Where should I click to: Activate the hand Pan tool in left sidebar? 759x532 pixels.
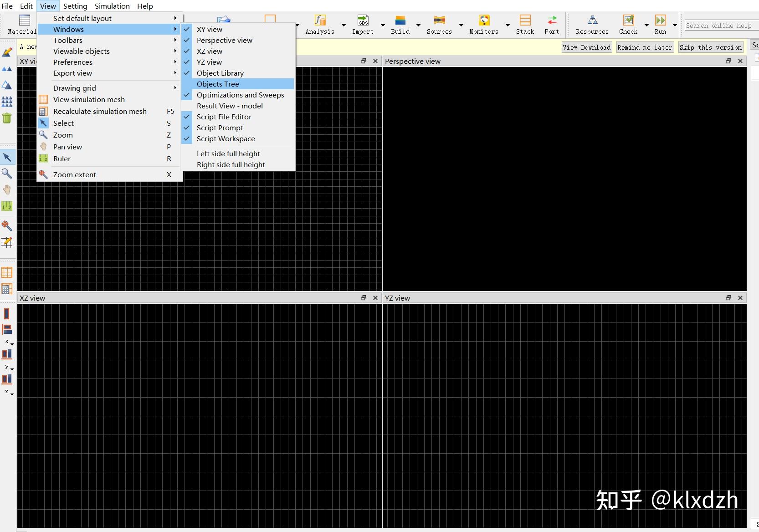(x=7, y=189)
